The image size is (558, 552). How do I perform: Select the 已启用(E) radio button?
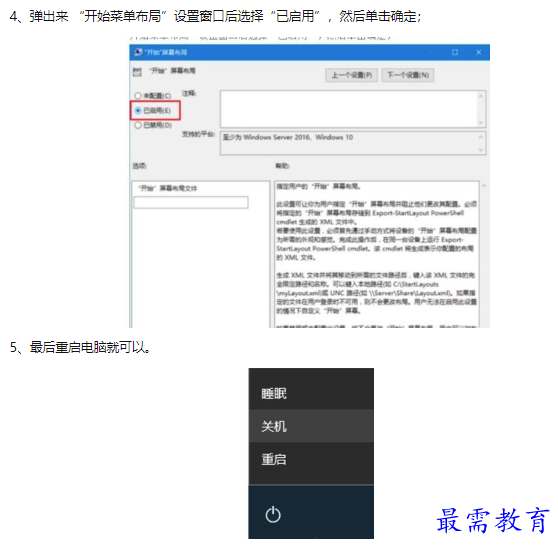(x=138, y=111)
